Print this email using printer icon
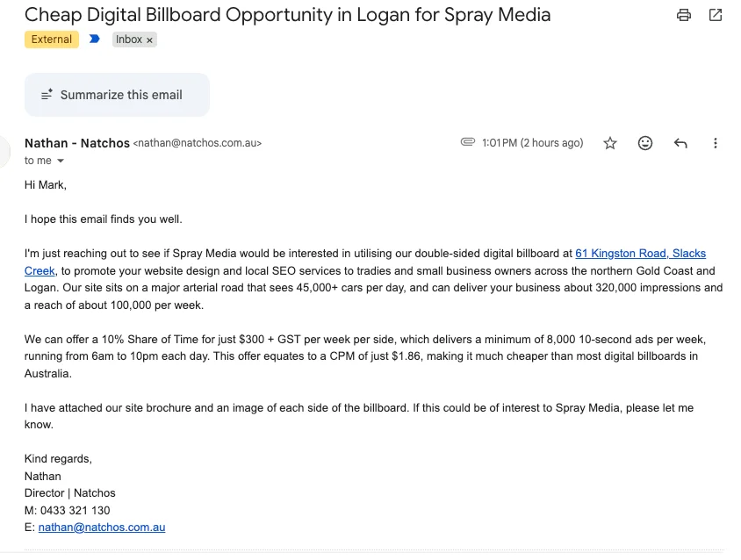This screenshot has width=741, height=560. tap(683, 16)
